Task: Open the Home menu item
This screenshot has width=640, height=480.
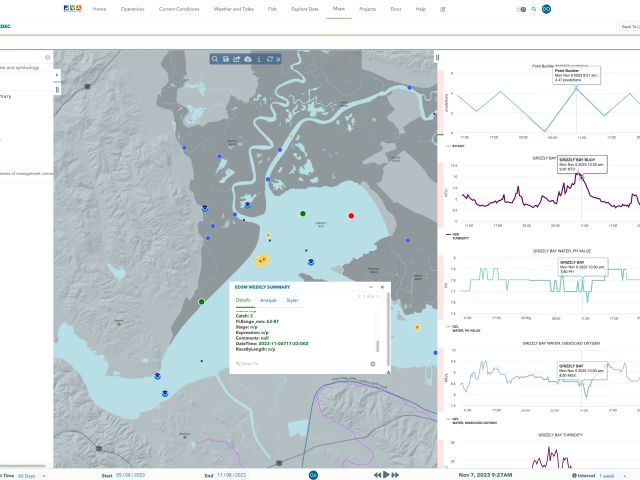Action: point(99,9)
